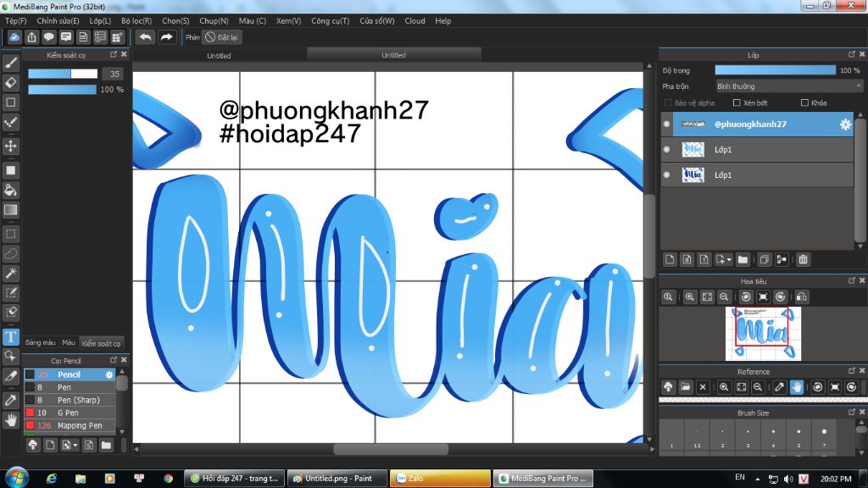
Task: Enable Khóa checkbox
Action: [805, 103]
